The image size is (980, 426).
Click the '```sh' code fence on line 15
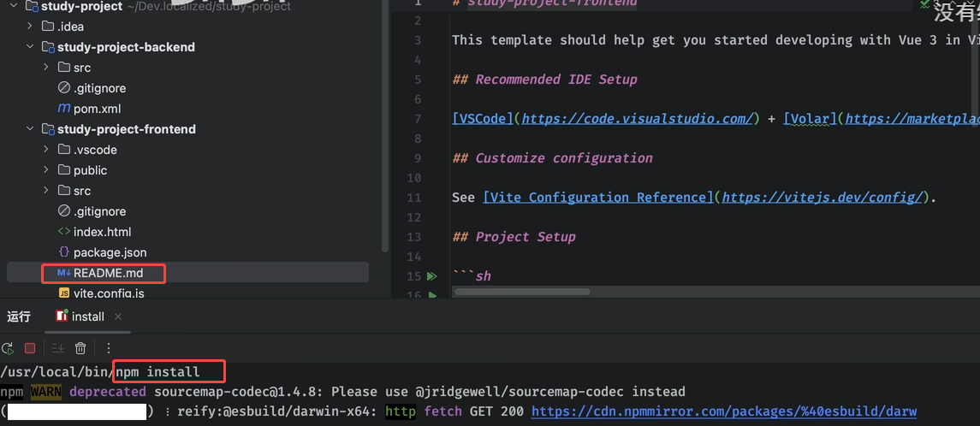coord(472,276)
